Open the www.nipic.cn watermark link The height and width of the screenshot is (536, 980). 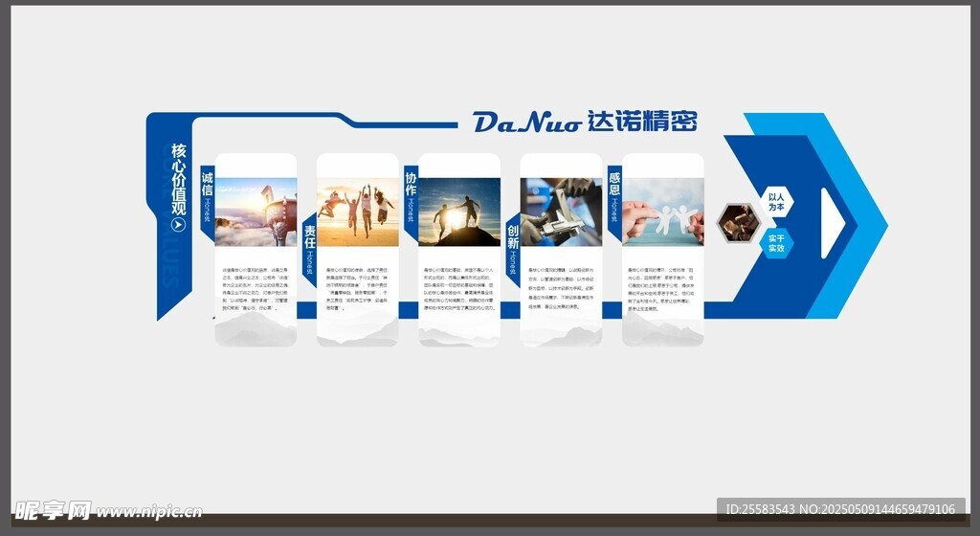click(x=142, y=510)
